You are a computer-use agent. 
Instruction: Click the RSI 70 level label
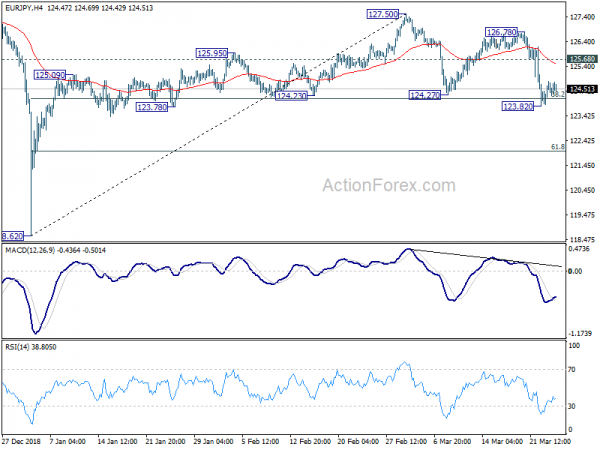click(572, 370)
